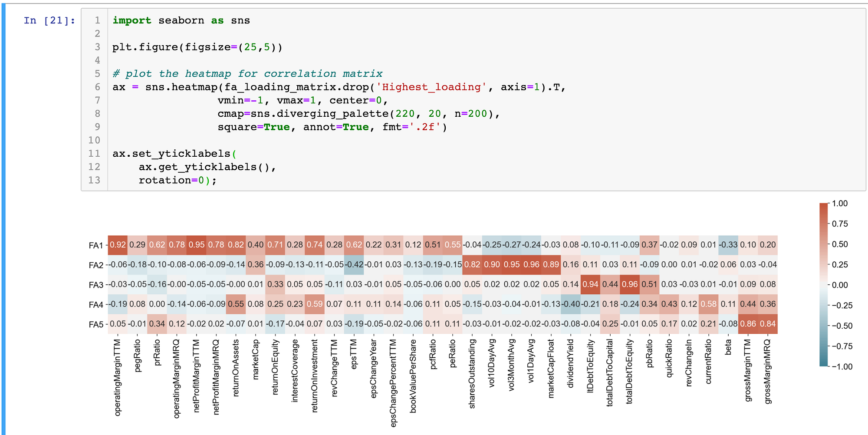Screen dimensions: 868x435
Task: Click the top of the colorbar near 1.00
Action: tap(824, 206)
